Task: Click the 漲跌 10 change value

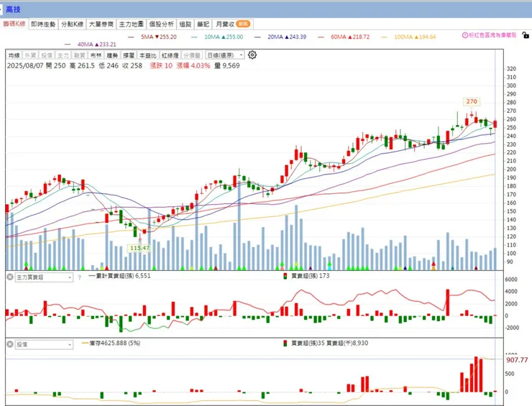Action: tap(161, 65)
